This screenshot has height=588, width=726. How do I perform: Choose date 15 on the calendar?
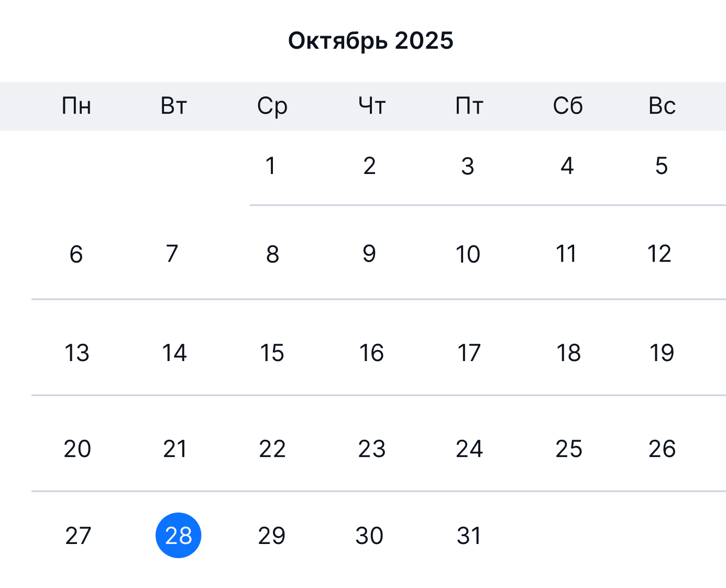coord(272,353)
